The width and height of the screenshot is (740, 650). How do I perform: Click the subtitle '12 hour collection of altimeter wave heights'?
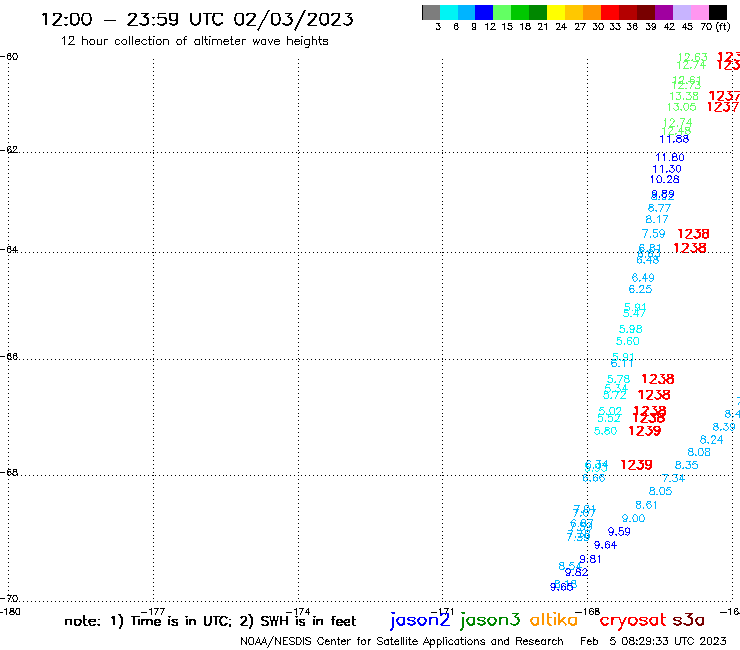(194, 41)
